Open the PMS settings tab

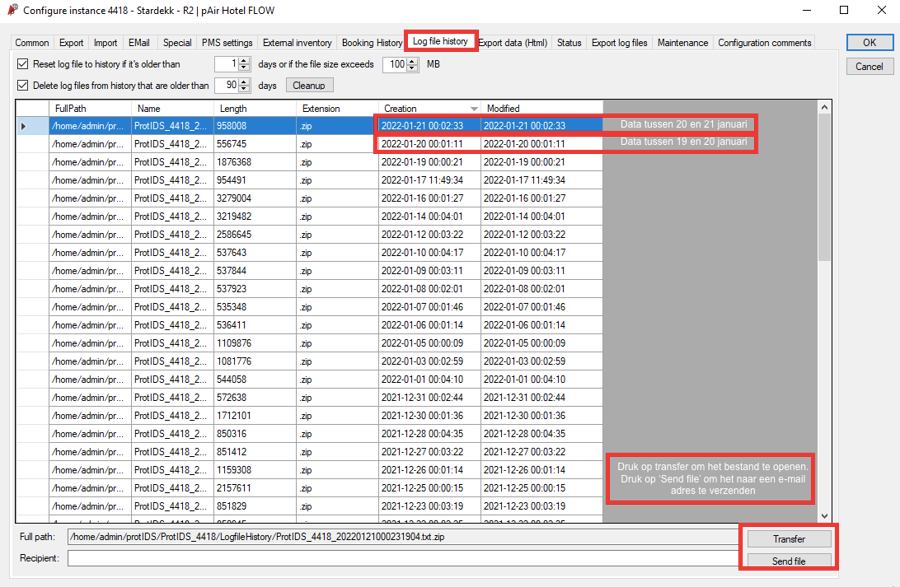point(226,43)
